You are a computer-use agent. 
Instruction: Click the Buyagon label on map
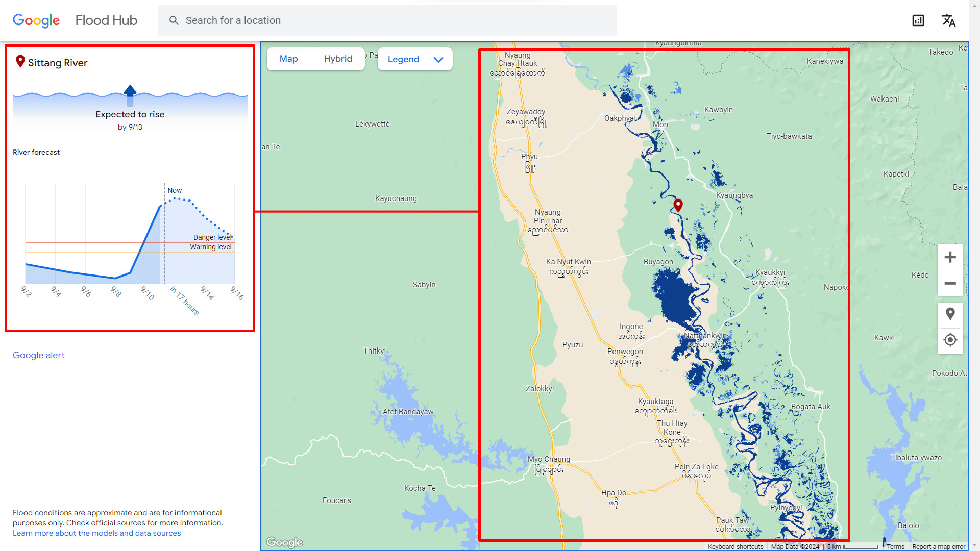tap(658, 262)
